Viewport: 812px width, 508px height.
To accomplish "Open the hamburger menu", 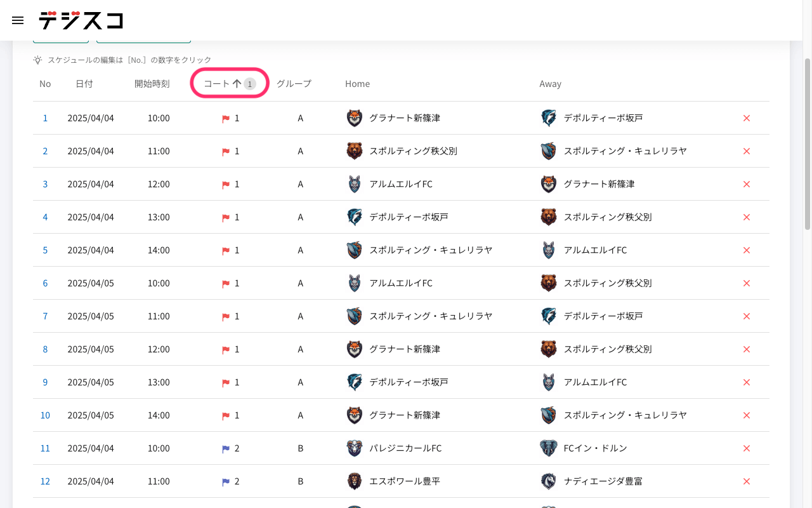I will click(18, 20).
